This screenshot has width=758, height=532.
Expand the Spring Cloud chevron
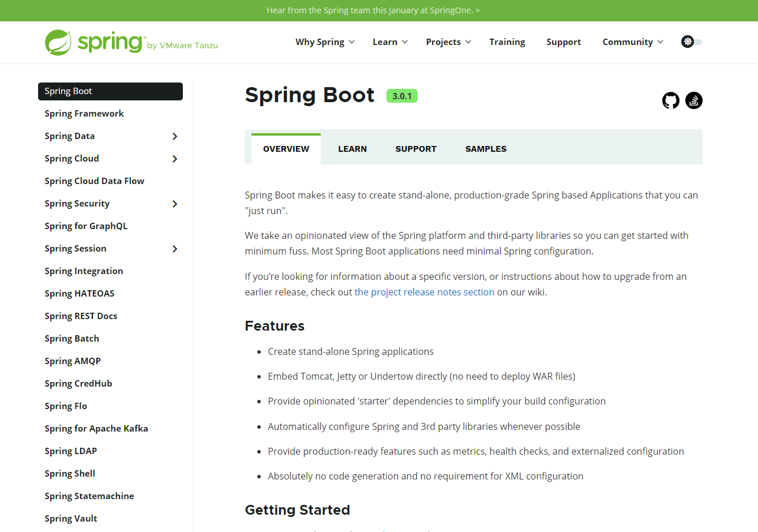175,159
